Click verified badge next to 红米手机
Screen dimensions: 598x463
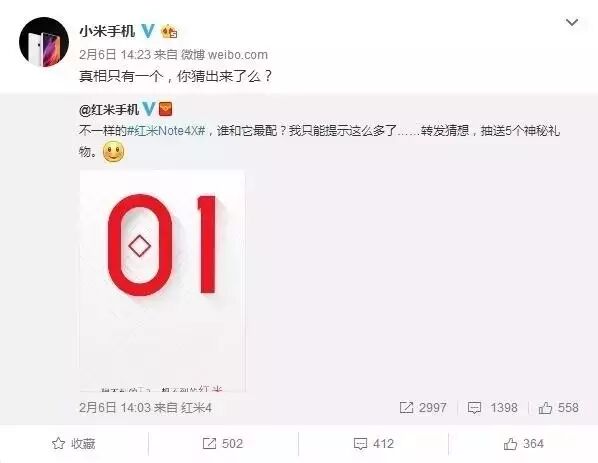point(148,109)
